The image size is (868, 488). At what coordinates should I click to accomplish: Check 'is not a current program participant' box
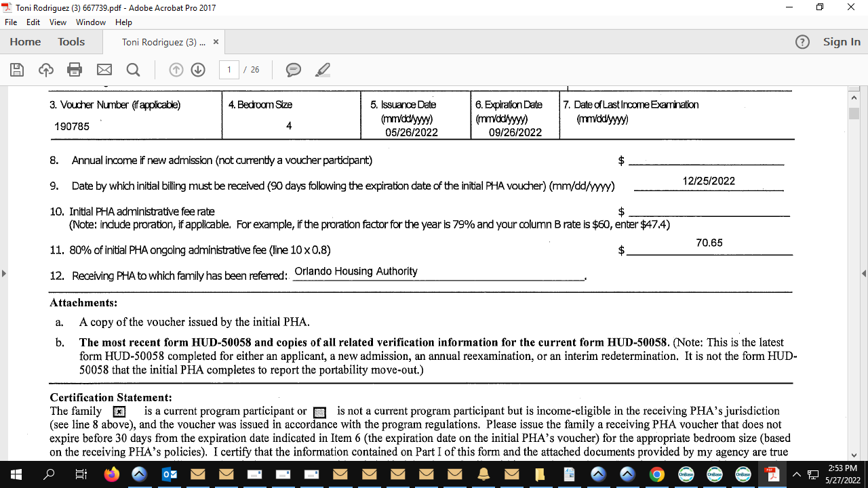[321, 412]
